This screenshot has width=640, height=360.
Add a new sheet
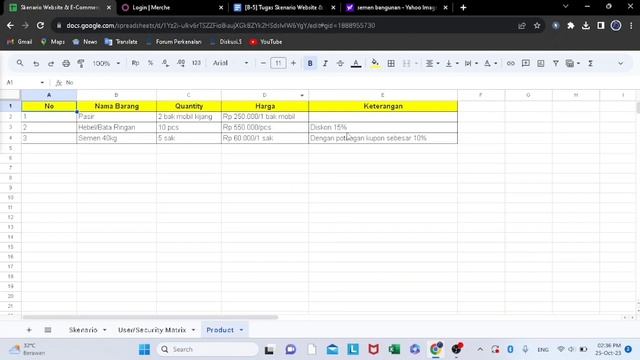pyautogui.click(x=29, y=330)
